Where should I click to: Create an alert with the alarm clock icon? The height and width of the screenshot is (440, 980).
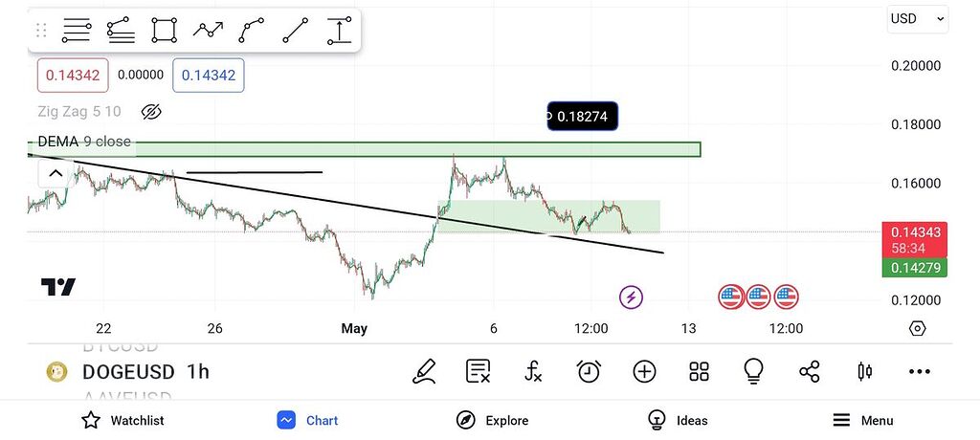[589, 371]
